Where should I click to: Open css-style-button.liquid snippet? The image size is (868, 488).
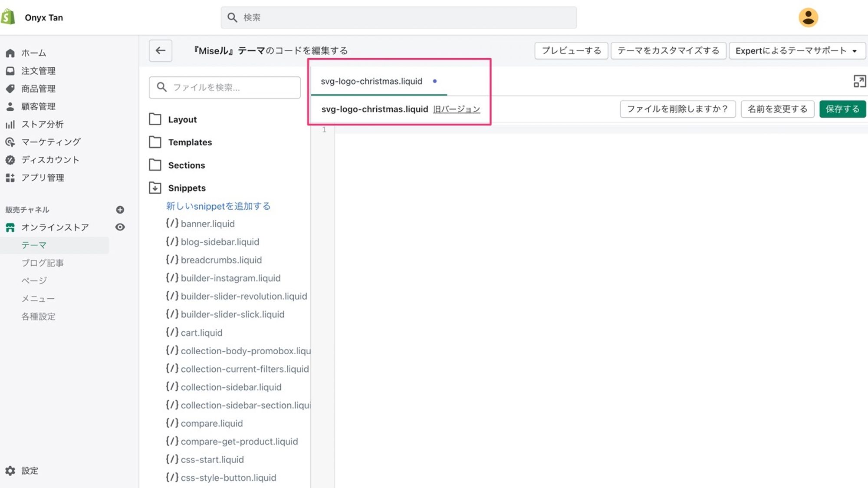pyautogui.click(x=221, y=478)
